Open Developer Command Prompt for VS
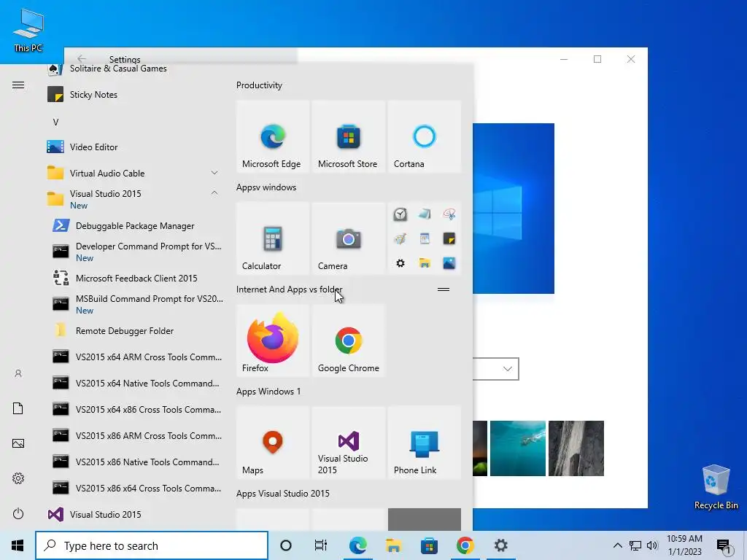Screen dimensions: 747x560 click(x=135, y=252)
